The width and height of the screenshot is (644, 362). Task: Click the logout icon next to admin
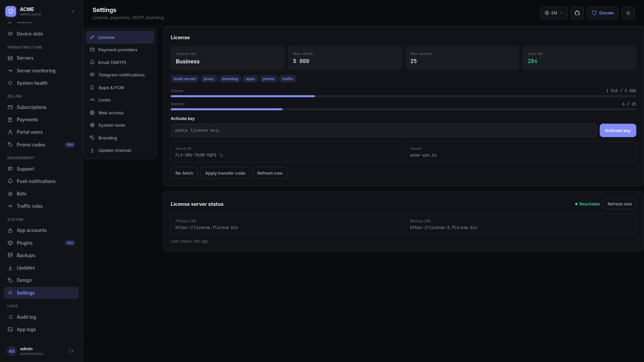click(71, 351)
